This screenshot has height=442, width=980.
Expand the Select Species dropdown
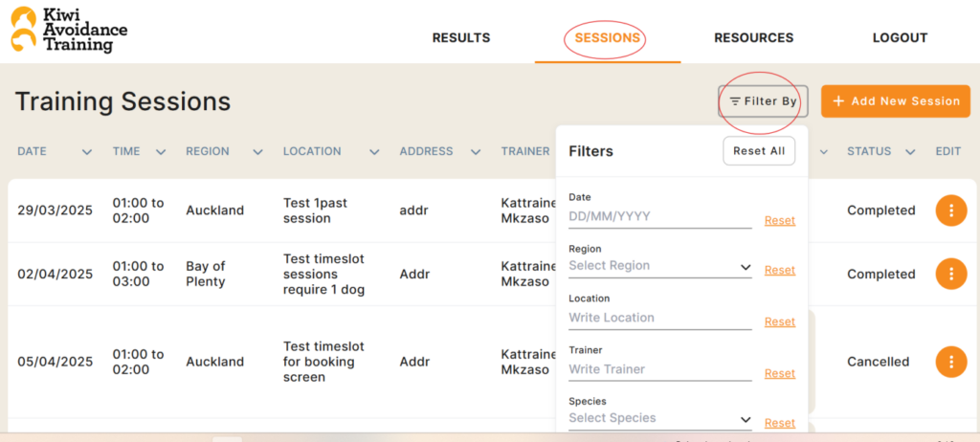(660, 419)
